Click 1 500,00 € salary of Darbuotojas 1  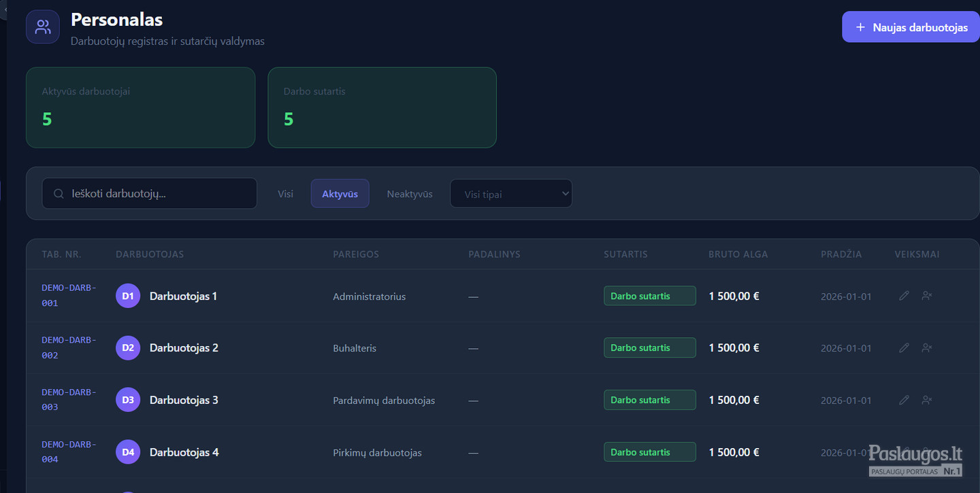[x=734, y=296]
